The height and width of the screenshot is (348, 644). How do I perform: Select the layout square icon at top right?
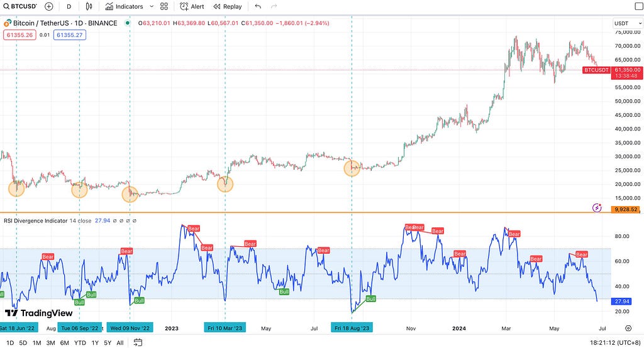[639, 6]
